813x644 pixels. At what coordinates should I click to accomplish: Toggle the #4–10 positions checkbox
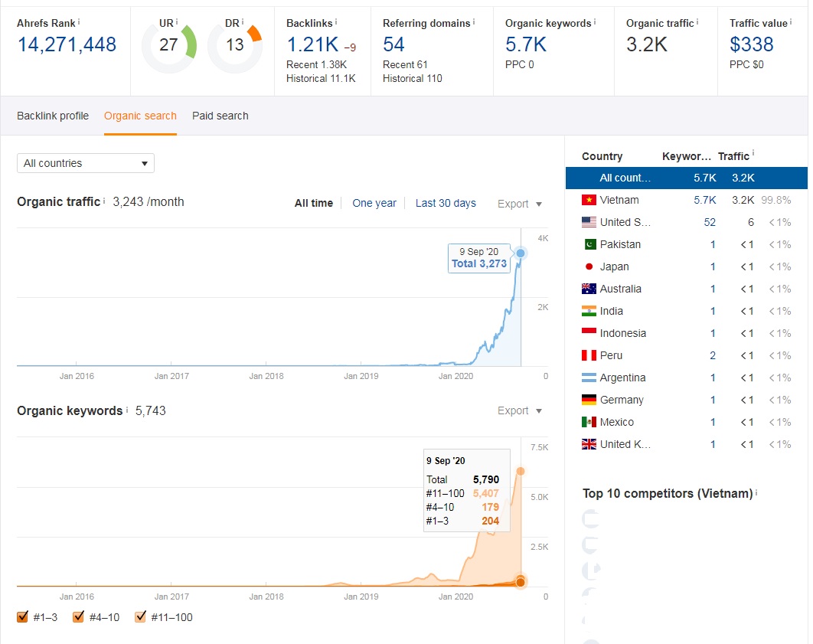pyautogui.click(x=78, y=616)
